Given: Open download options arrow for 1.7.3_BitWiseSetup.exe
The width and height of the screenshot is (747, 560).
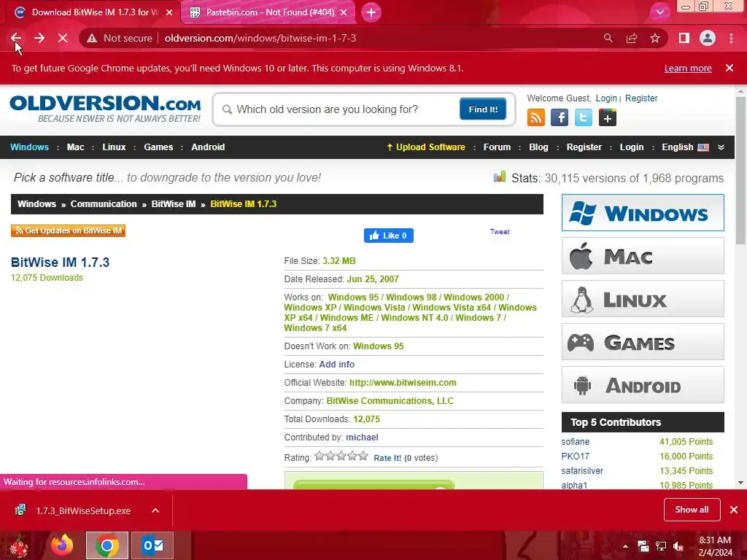Looking at the screenshot, I should point(155,510).
